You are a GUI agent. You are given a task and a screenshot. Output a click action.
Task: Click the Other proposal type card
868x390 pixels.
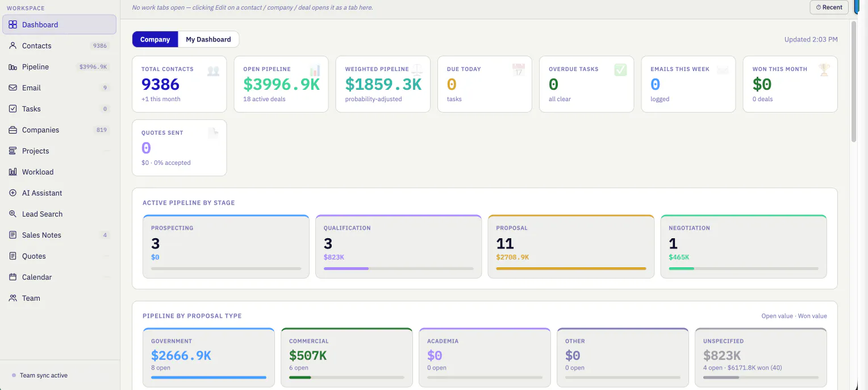pos(623,358)
